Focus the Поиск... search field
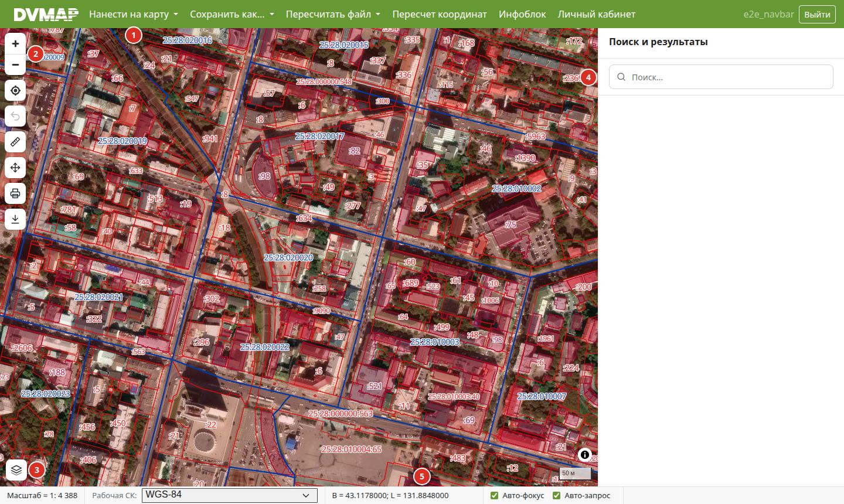 point(721,77)
